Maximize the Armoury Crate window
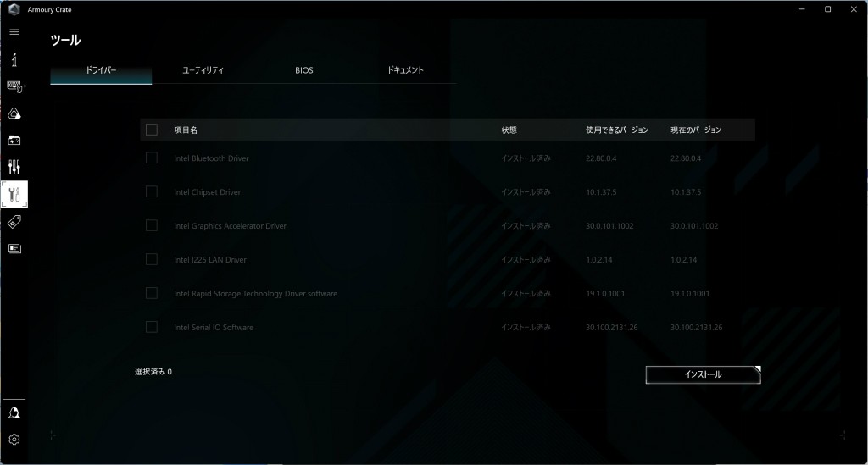Image resolution: width=868 pixels, height=465 pixels. 827,9
